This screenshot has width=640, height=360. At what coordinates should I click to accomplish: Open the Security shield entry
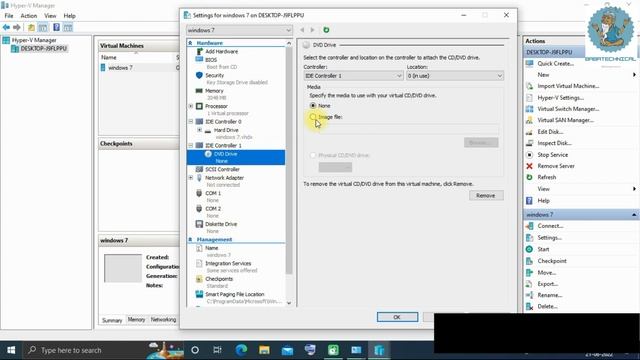click(214, 75)
